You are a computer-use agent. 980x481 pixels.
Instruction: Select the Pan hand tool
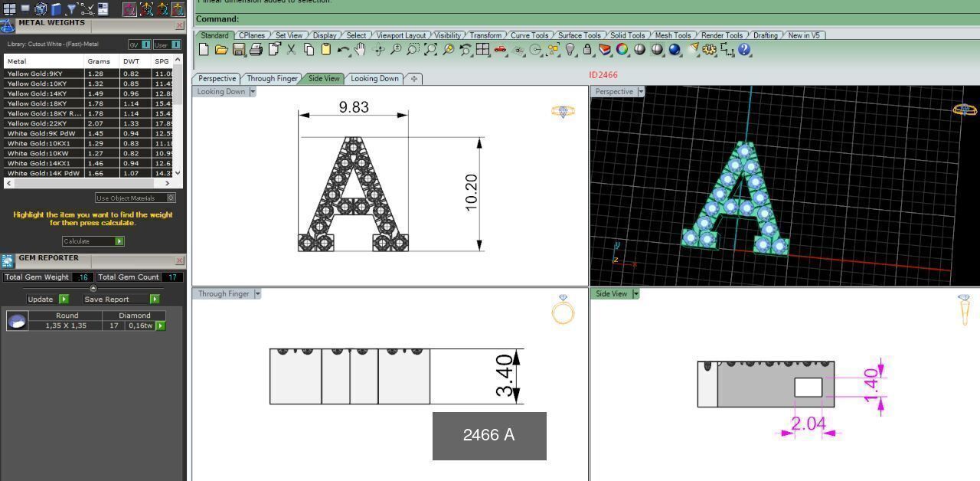[x=360, y=50]
